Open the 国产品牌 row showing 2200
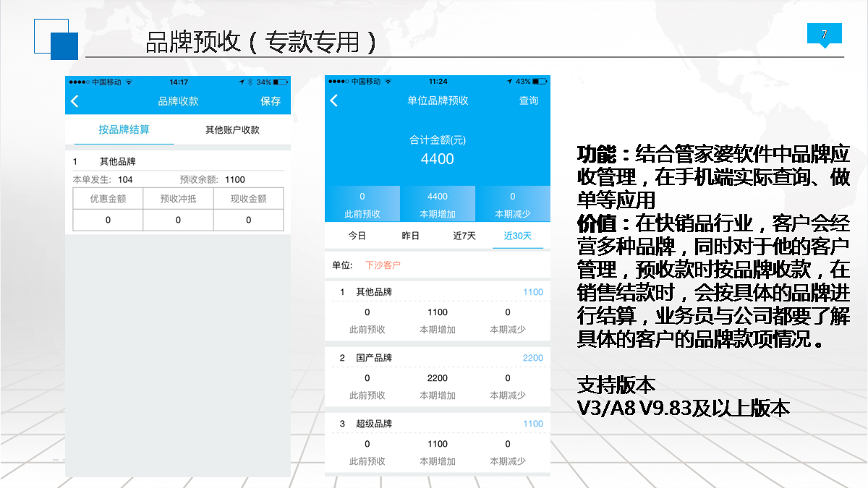Image resolution: width=868 pixels, height=488 pixels. click(438, 358)
